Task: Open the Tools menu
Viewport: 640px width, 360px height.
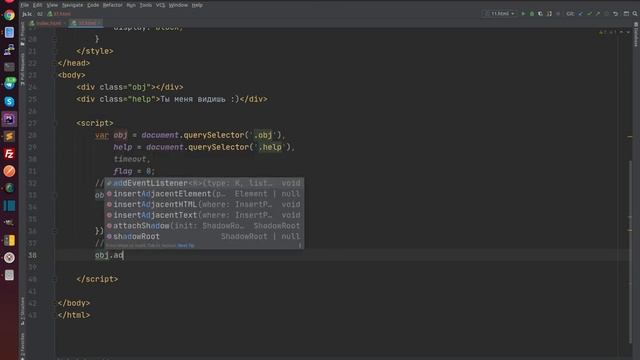Action: click(146, 5)
